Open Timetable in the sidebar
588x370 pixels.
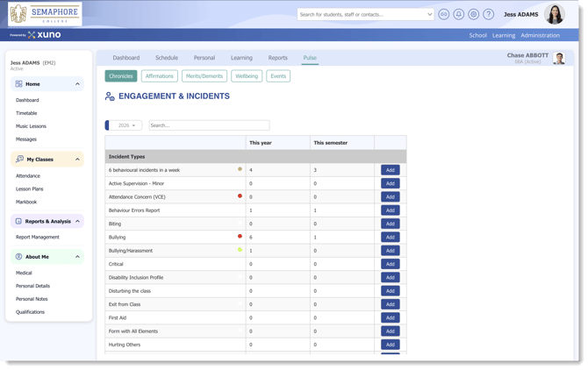pyautogui.click(x=26, y=113)
